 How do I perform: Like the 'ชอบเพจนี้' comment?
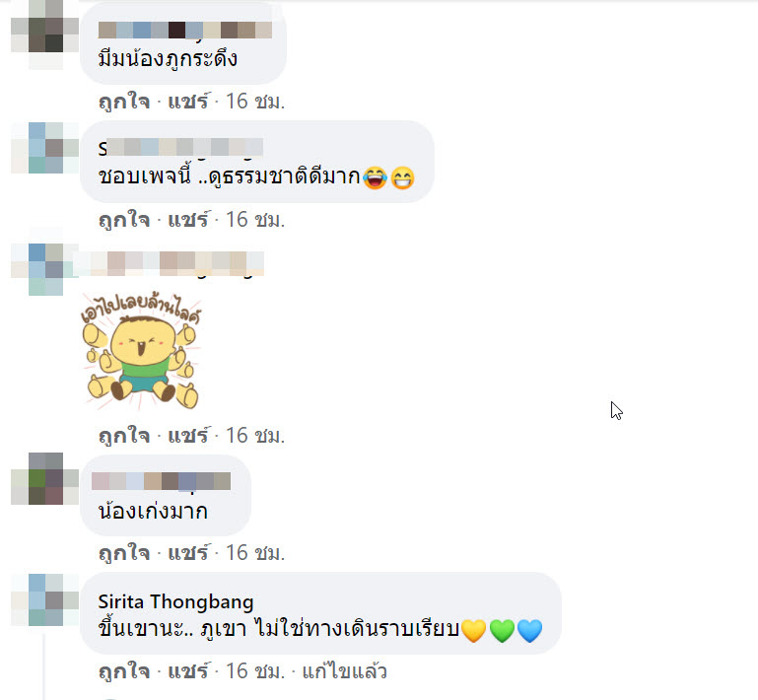coord(124,220)
